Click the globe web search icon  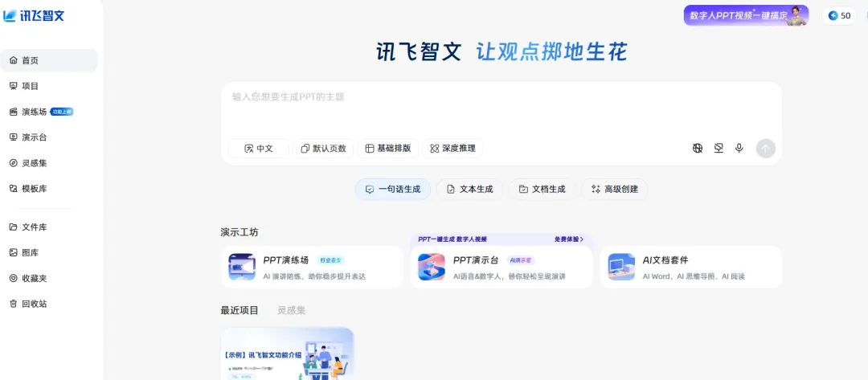click(x=698, y=149)
